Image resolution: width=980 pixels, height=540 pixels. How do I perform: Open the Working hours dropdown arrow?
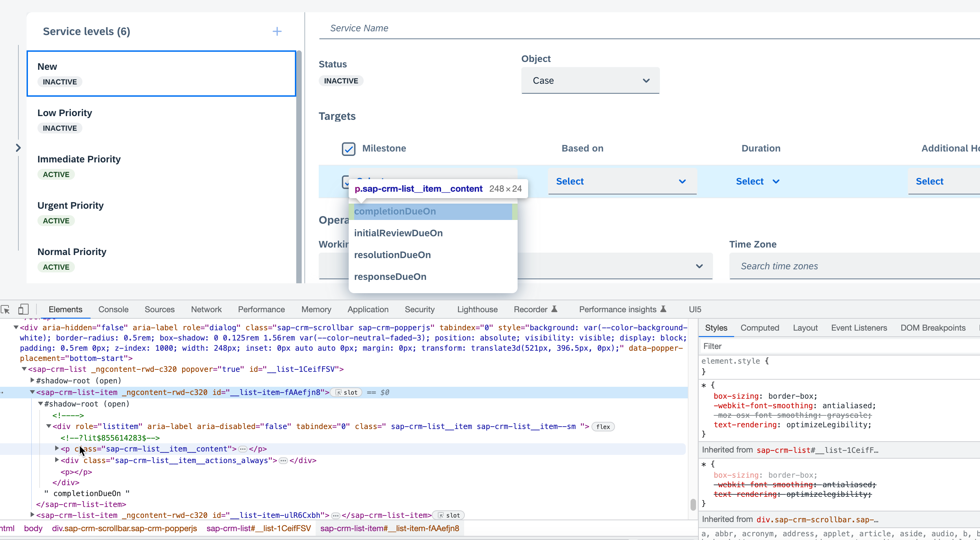coord(699,266)
